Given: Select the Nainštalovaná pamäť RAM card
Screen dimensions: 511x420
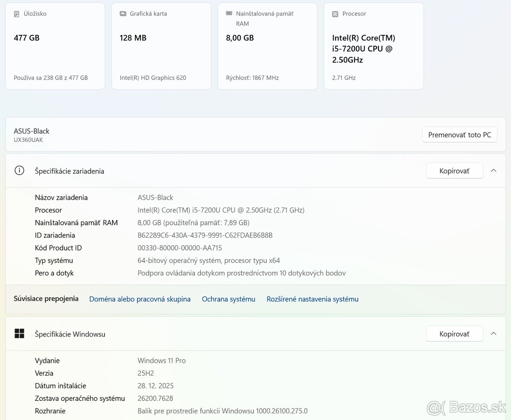Looking at the screenshot, I should click(x=267, y=47).
